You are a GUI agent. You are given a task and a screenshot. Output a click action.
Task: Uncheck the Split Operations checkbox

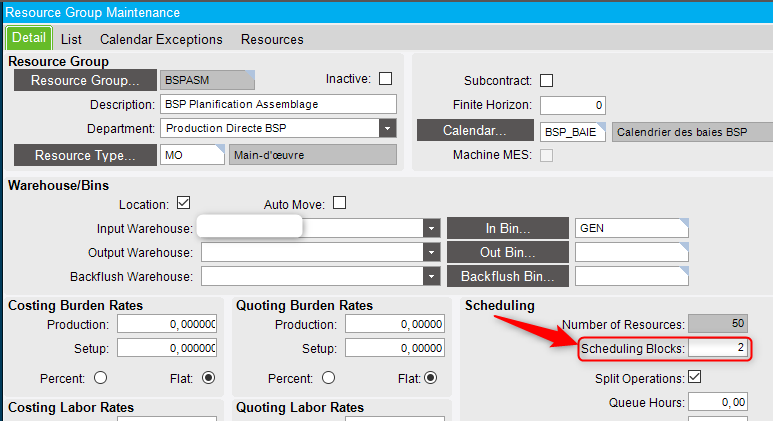click(x=695, y=377)
